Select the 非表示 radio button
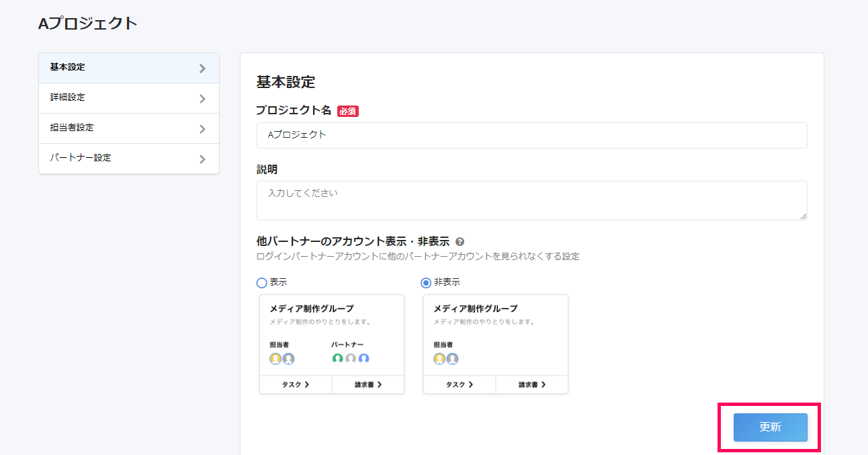This screenshot has width=868, height=455. 426,283
